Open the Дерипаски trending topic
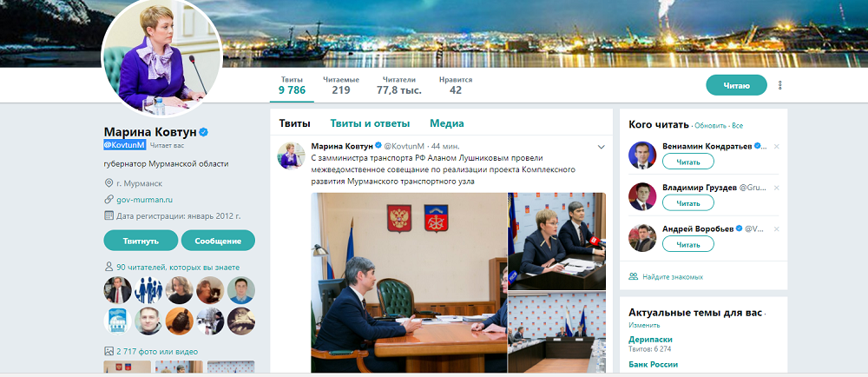Viewport: 868px width, 377px height. (x=650, y=340)
